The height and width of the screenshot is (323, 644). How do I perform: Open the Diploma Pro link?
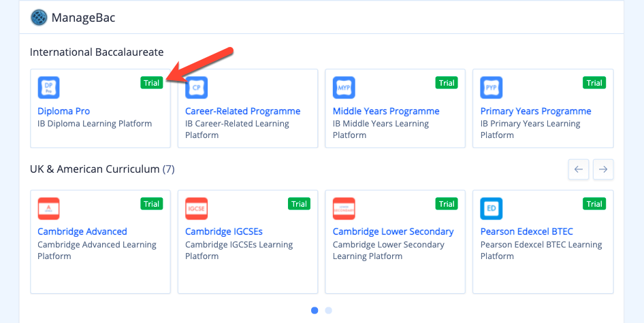coord(64,112)
